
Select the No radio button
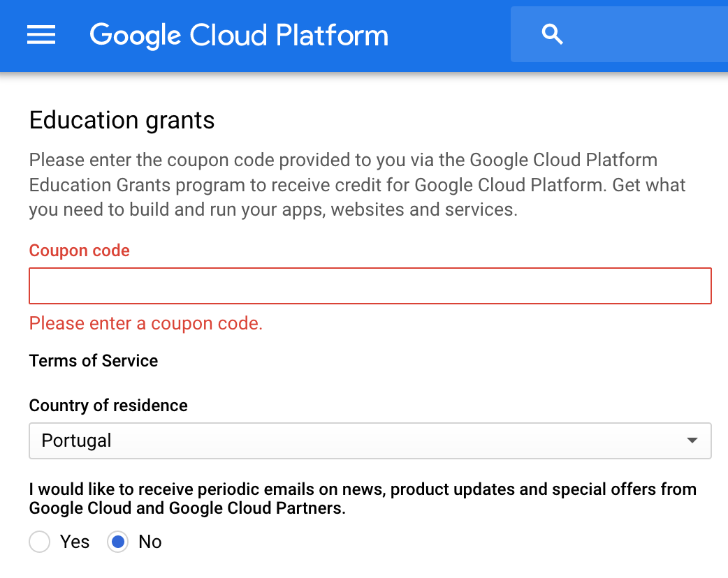(x=118, y=542)
